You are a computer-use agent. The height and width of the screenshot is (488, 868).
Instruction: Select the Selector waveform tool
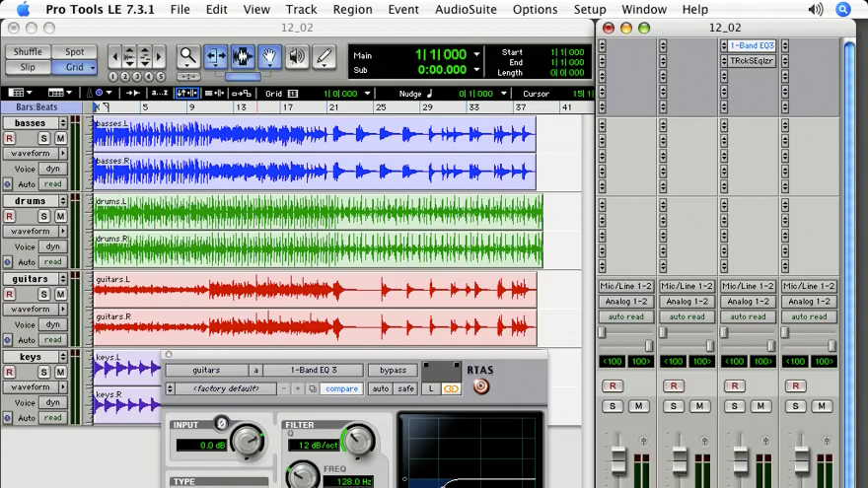(x=243, y=56)
